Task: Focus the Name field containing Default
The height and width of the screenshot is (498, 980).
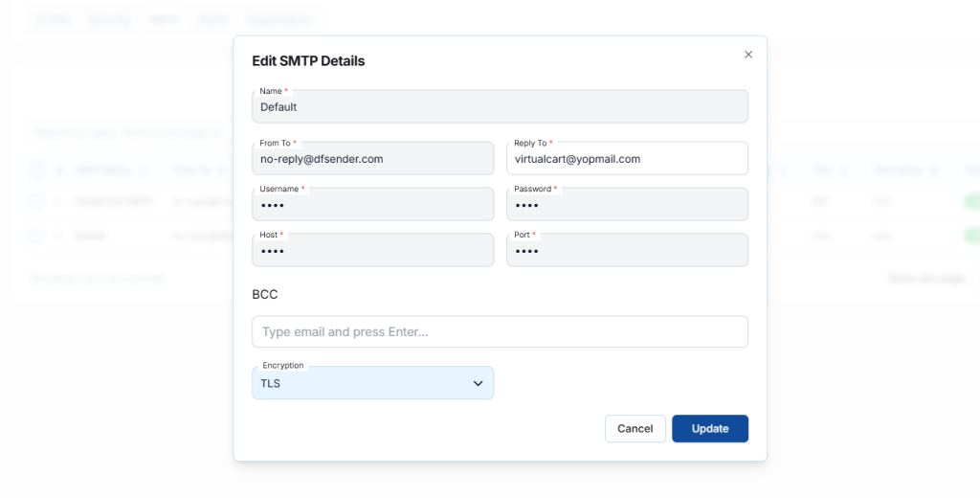Action: pos(500,107)
